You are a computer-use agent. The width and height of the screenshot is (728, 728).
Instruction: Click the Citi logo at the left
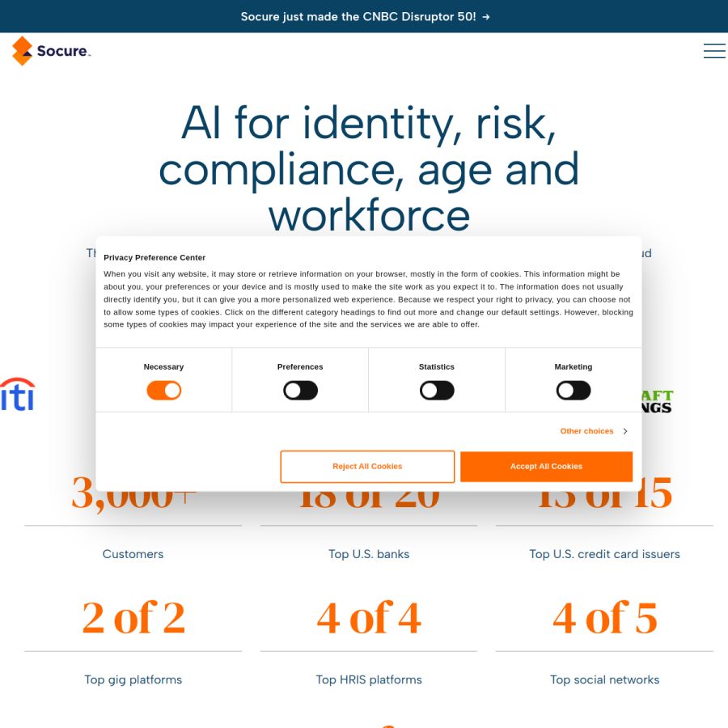pos(18,395)
